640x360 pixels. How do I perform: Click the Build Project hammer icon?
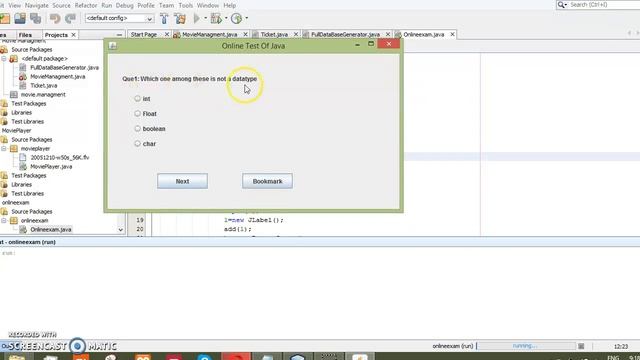[x=164, y=18]
